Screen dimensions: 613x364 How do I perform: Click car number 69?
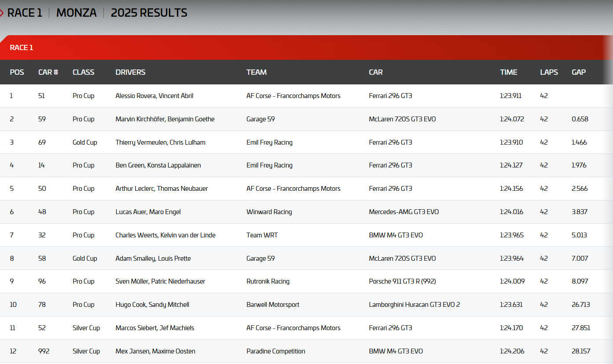[42, 142]
